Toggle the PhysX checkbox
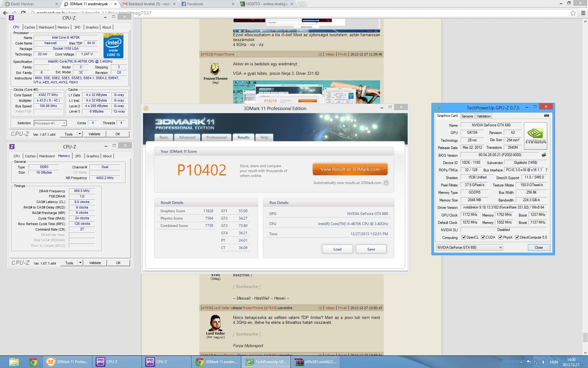 click(500, 237)
